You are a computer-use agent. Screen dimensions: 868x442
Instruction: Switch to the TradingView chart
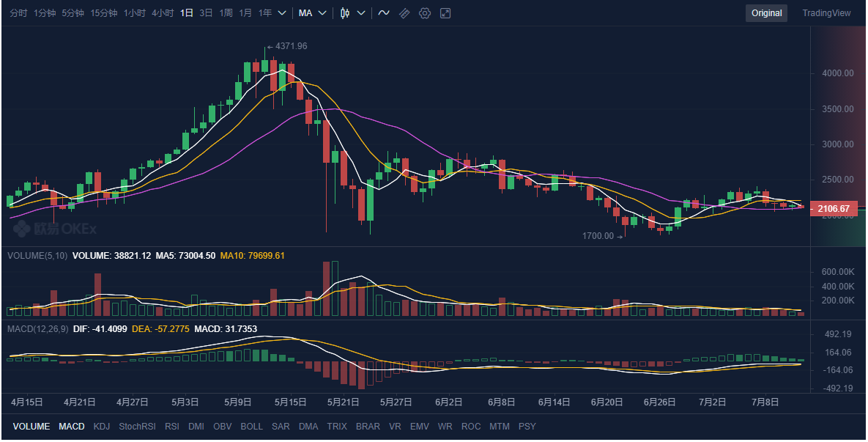tap(826, 13)
